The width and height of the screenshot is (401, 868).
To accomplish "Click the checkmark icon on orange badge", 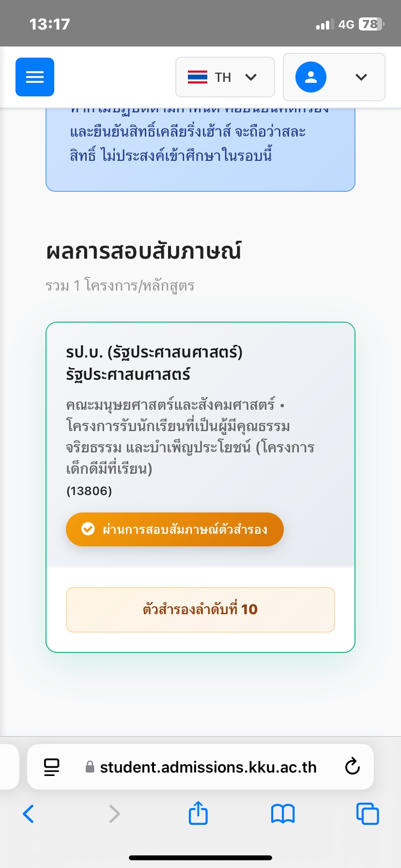I will coord(88,529).
